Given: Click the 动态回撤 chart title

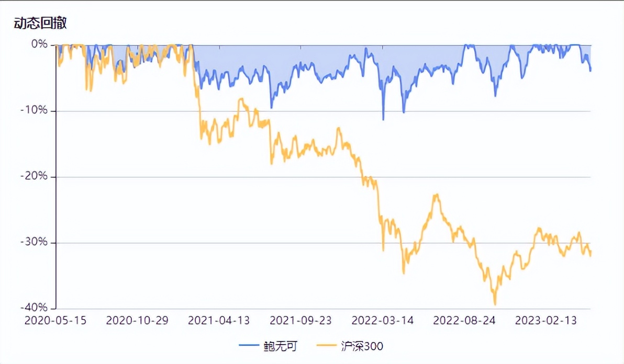Looking at the screenshot, I should coord(40,24).
